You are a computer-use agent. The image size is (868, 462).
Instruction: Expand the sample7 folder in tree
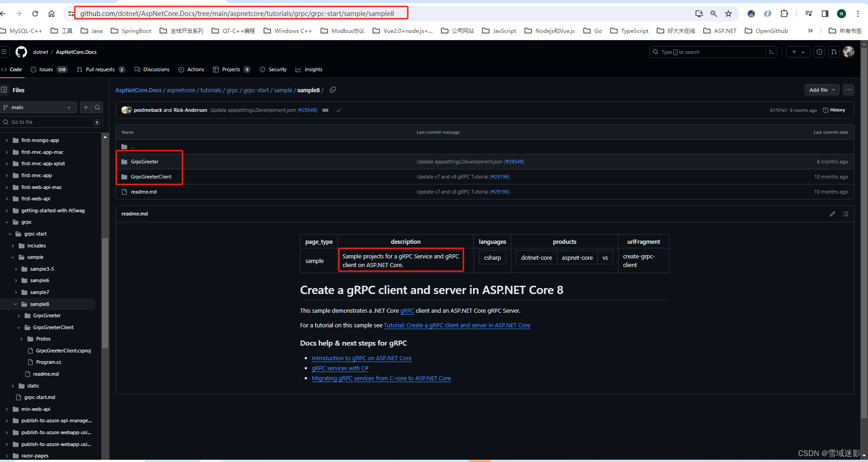pos(16,292)
